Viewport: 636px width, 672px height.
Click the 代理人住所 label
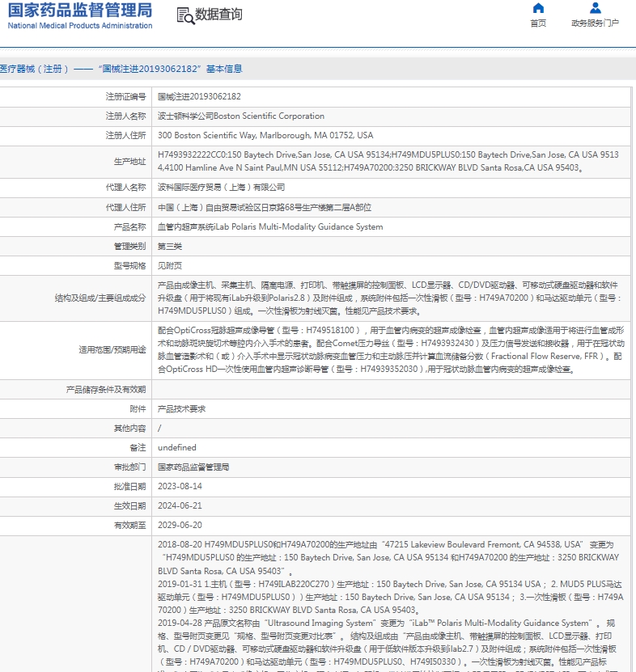(125, 208)
